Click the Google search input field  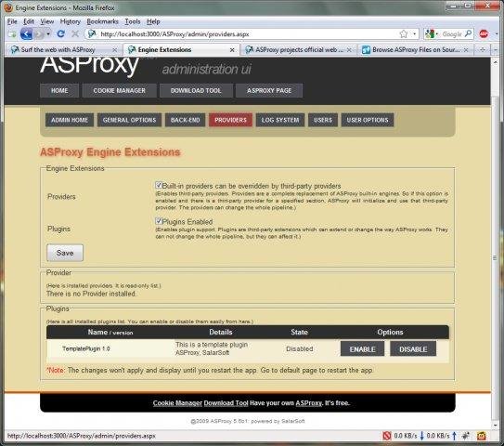[452, 34]
